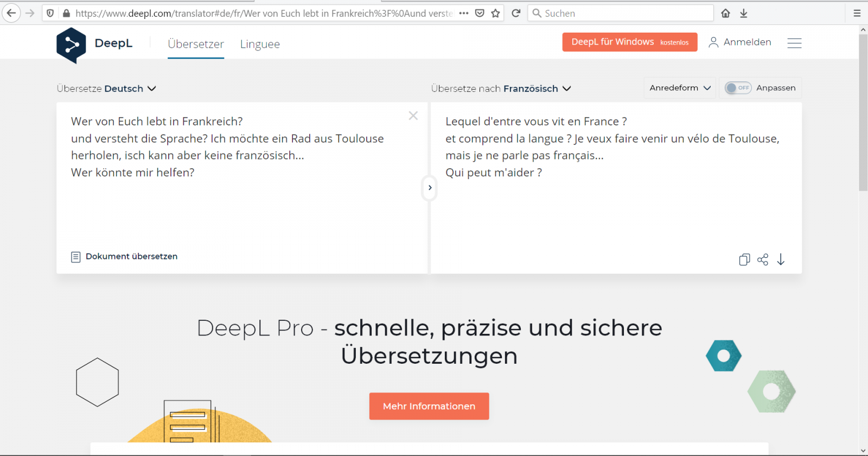Image resolution: width=868 pixels, height=456 pixels.
Task: Select the Übersetzer tab
Action: click(x=196, y=44)
